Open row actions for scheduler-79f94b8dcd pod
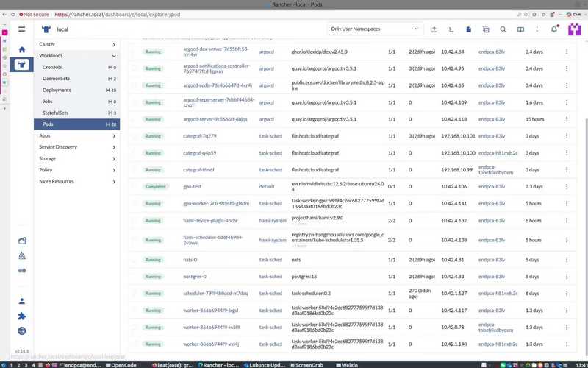Viewport: 588px width, 368px height. pos(566,294)
